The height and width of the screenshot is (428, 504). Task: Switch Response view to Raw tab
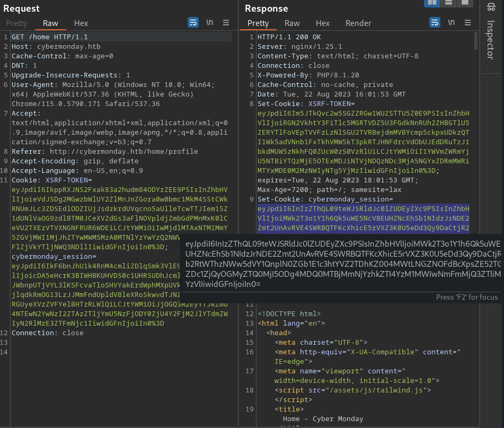292,23
